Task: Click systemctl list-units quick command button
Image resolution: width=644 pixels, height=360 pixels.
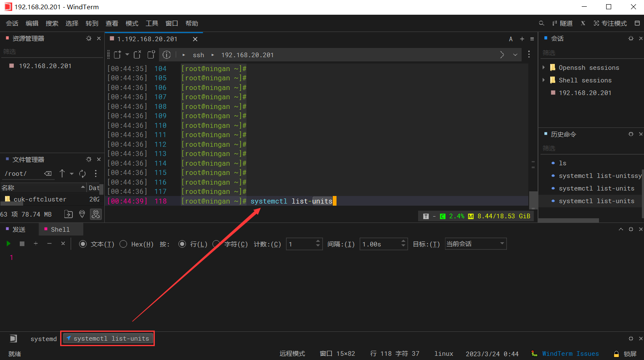Action: click(x=108, y=339)
